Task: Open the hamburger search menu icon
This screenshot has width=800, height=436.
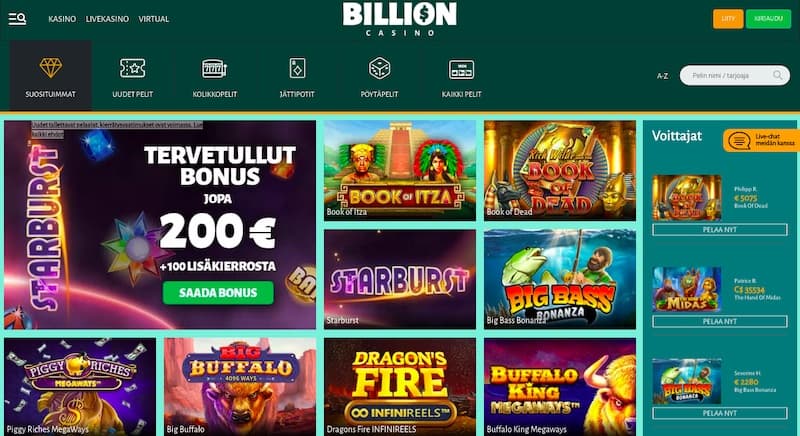Action: tap(17, 19)
